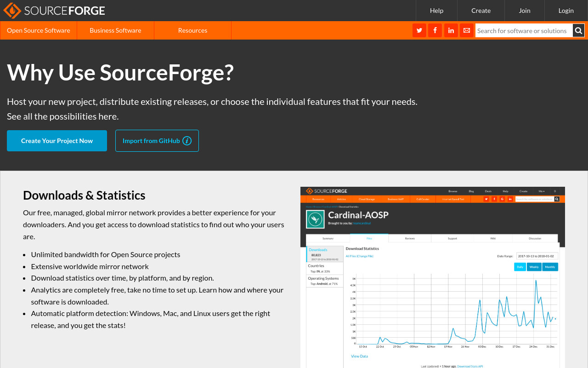This screenshot has width=588, height=368.
Task: Click the Why Use SourceForge? heading
Action: (x=120, y=72)
